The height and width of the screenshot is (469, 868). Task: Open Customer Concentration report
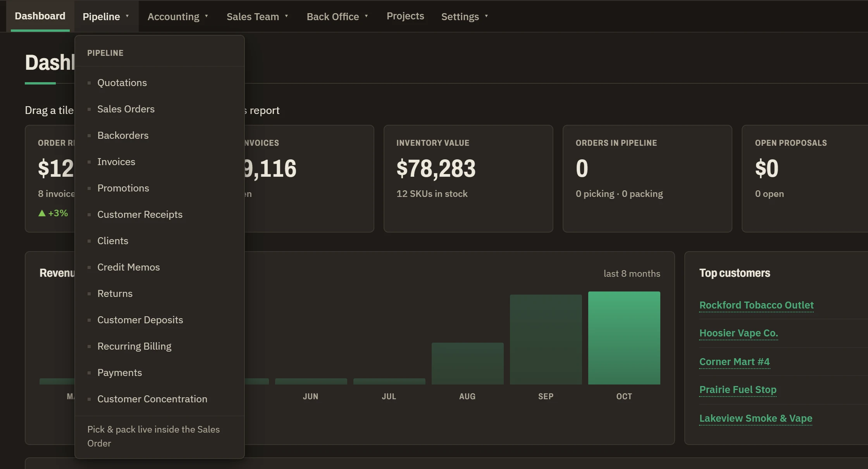(159, 399)
